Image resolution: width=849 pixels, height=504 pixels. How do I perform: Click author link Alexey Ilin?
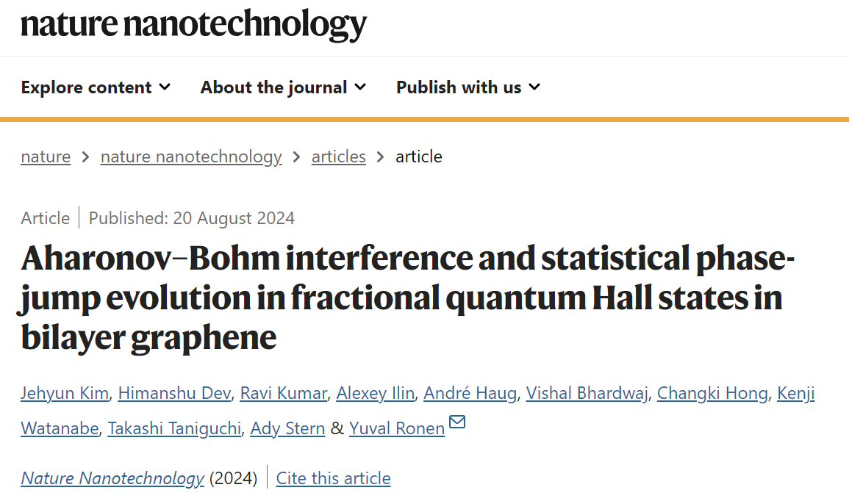coord(375,393)
